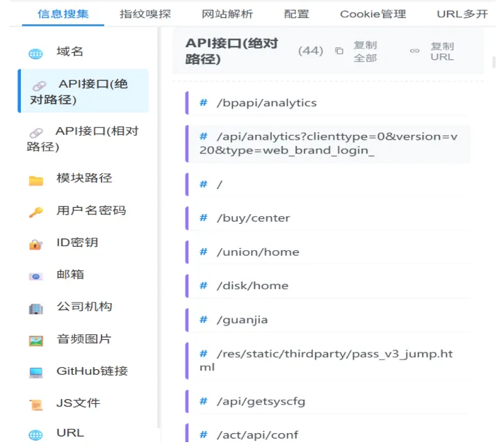Show the 用户名密码 results

click(x=91, y=211)
